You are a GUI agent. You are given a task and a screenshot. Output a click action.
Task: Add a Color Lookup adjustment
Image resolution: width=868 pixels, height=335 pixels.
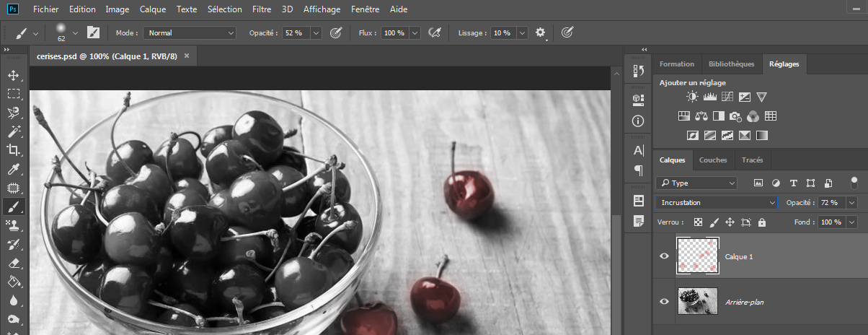pyautogui.click(x=771, y=116)
